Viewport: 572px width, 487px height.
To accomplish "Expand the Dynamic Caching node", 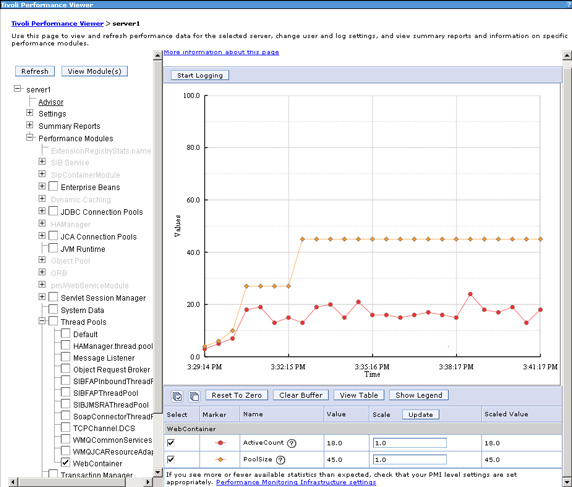I will (x=42, y=199).
